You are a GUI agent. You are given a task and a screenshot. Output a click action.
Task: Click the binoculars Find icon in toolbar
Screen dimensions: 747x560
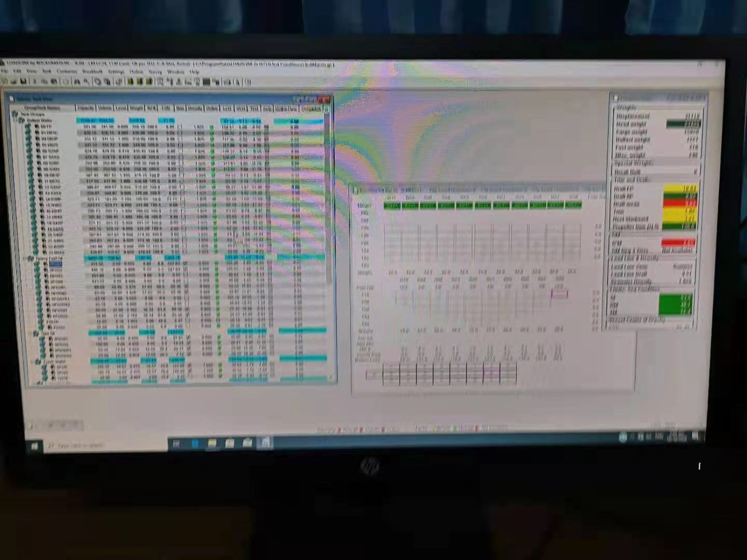click(x=77, y=81)
